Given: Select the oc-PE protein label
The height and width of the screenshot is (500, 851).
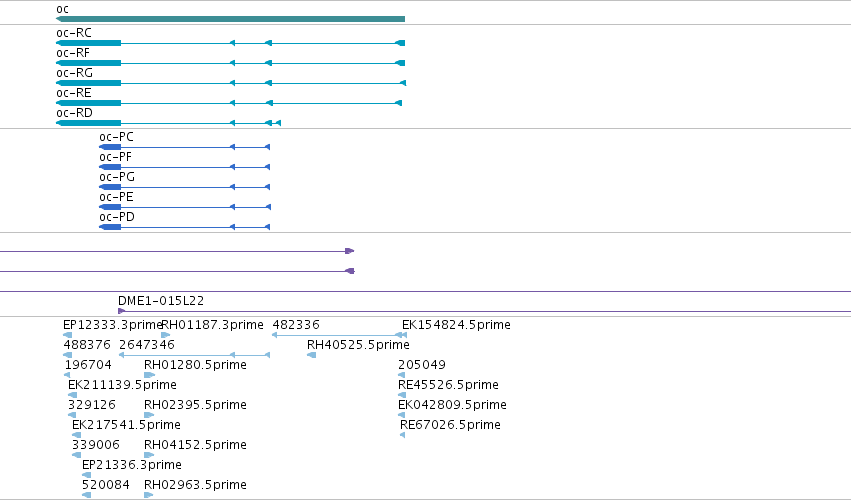Looking at the screenshot, I should (116, 198).
